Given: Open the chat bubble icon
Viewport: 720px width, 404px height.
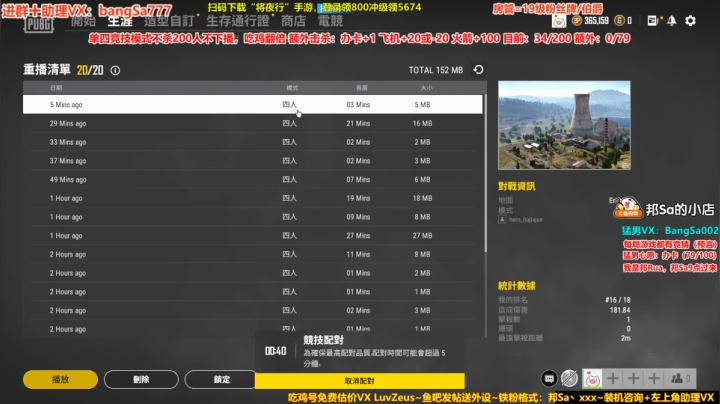Looking at the screenshot, I should 549,379.
